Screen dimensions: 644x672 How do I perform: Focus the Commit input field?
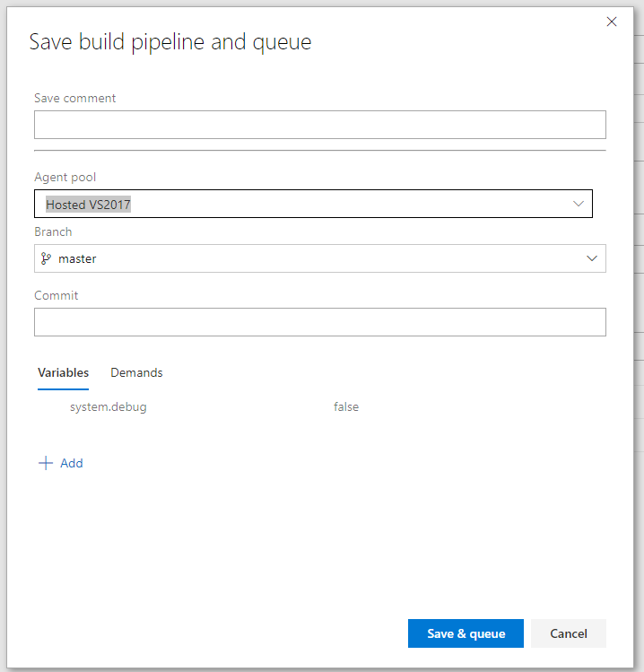319,322
